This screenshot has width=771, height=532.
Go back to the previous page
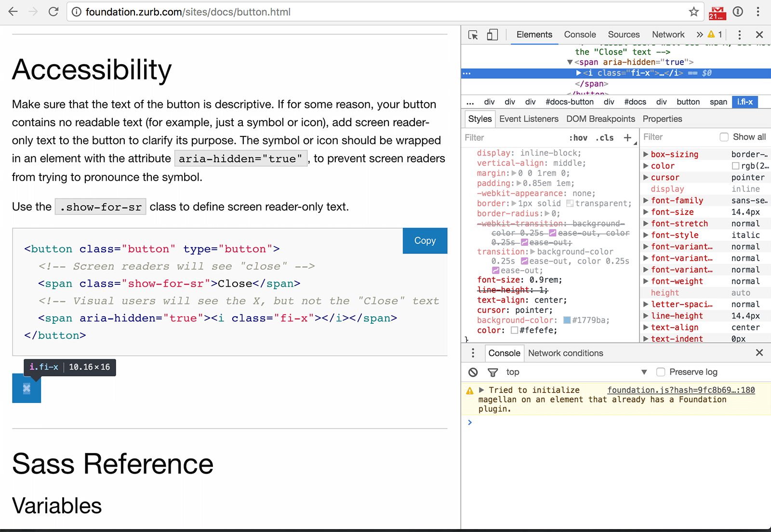(13, 12)
